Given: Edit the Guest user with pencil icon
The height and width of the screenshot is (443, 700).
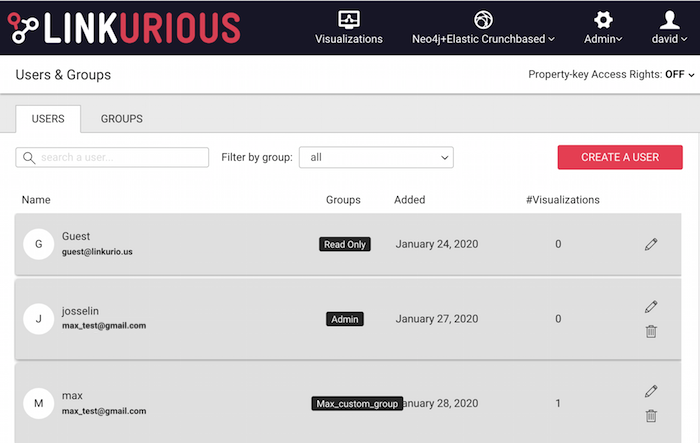Looking at the screenshot, I should pyautogui.click(x=651, y=244).
